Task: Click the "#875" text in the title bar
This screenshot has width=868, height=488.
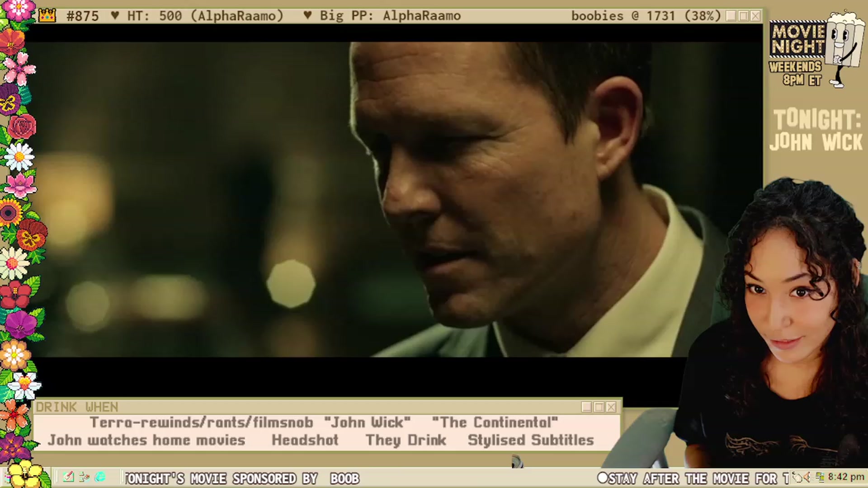Action: 82,16
